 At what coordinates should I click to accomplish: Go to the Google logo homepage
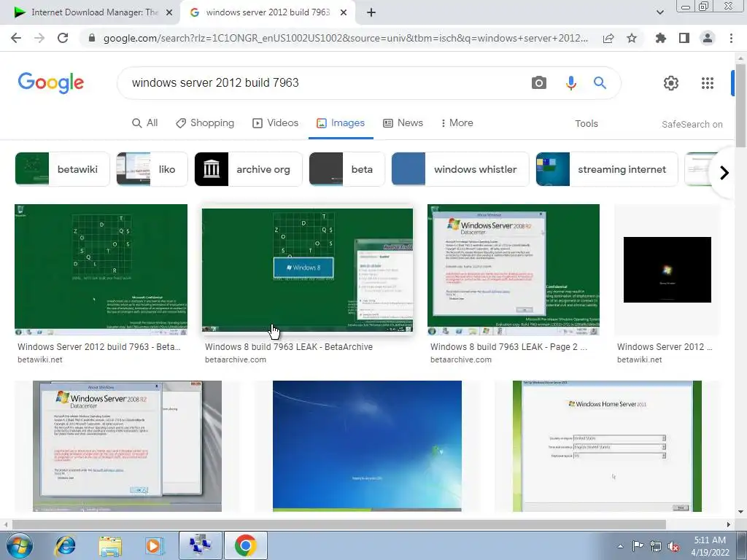(51, 83)
